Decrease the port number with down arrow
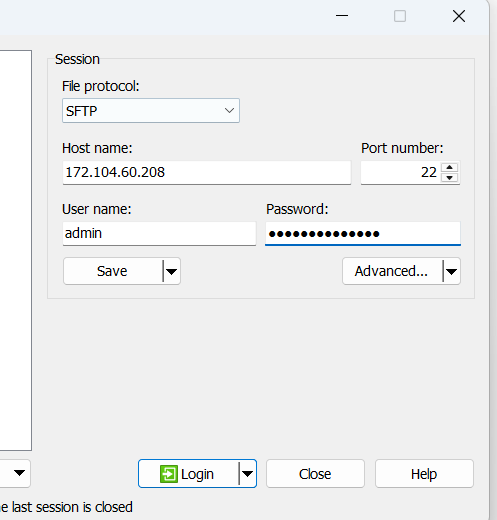497x520 pixels. pyautogui.click(x=449, y=177)
